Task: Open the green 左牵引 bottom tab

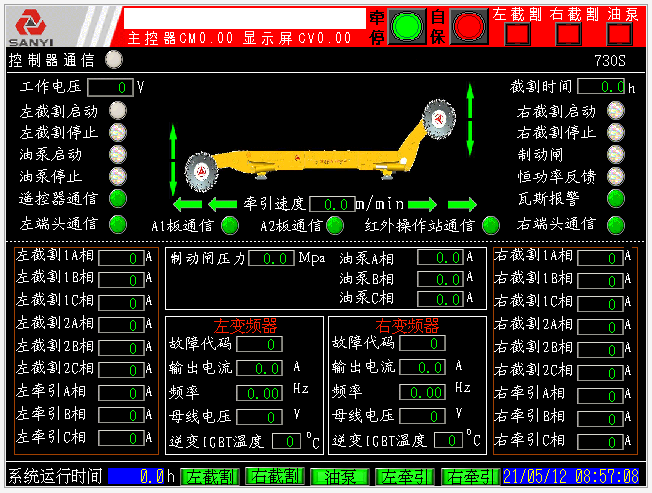Action: click(x=404, y=477)
